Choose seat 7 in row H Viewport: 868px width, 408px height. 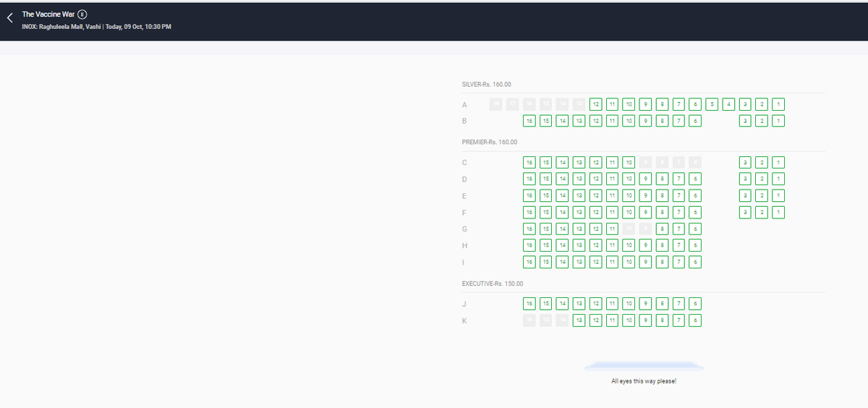679,245
